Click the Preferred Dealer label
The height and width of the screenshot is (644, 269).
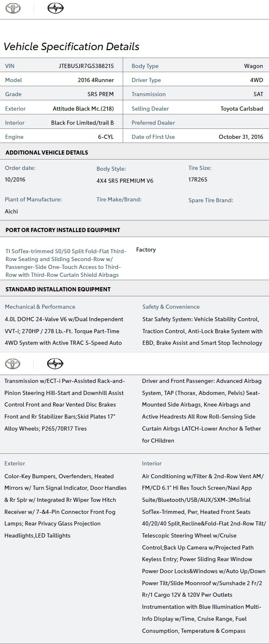click(153, 123)
